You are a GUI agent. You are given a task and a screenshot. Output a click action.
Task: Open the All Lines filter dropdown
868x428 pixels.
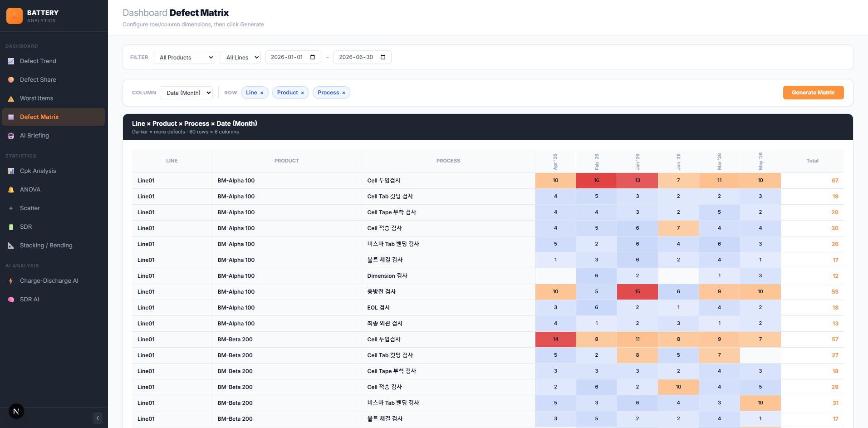point(240,57)
